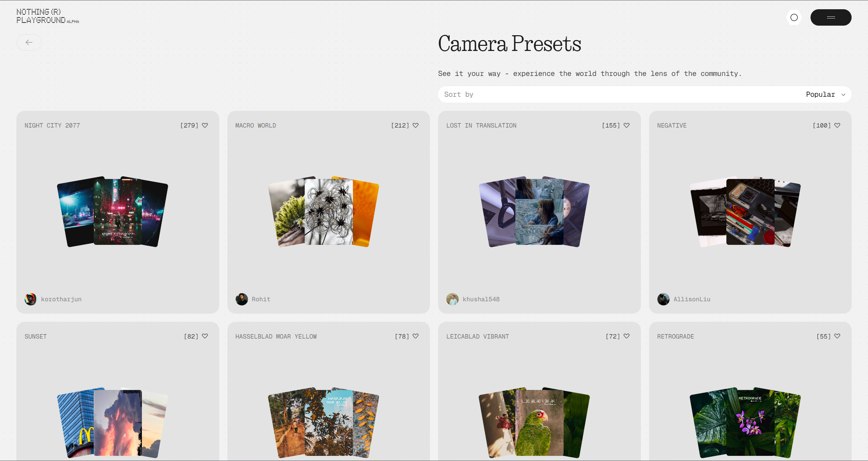Click the heart icon on Negative
868x461 pixels.
(837, 126)
